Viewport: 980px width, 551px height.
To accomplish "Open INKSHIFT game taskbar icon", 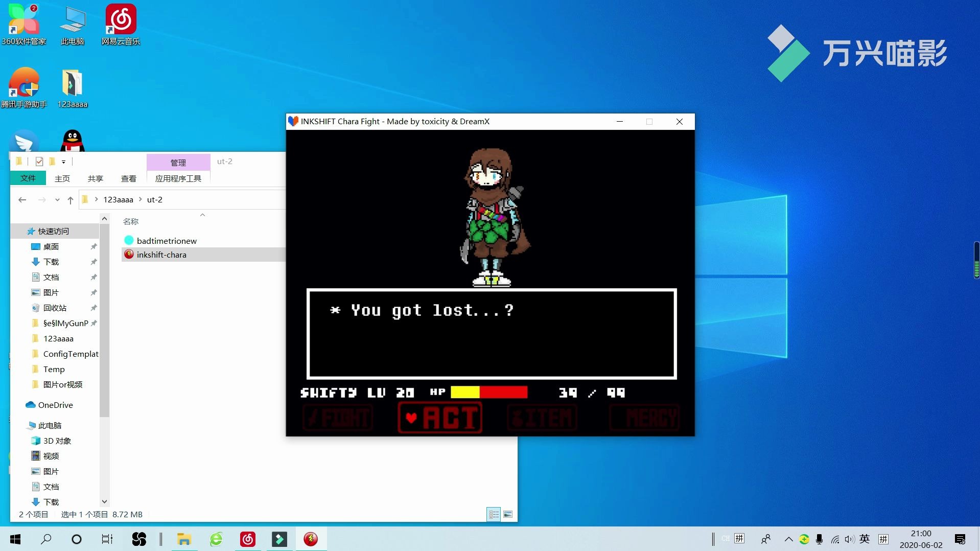I will pos(311,539).
